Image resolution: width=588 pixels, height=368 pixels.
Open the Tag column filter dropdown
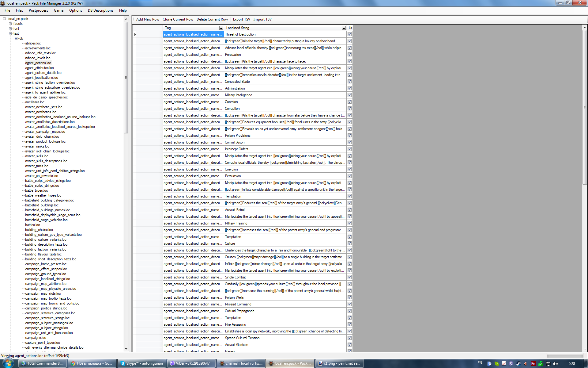click(221, 28)
